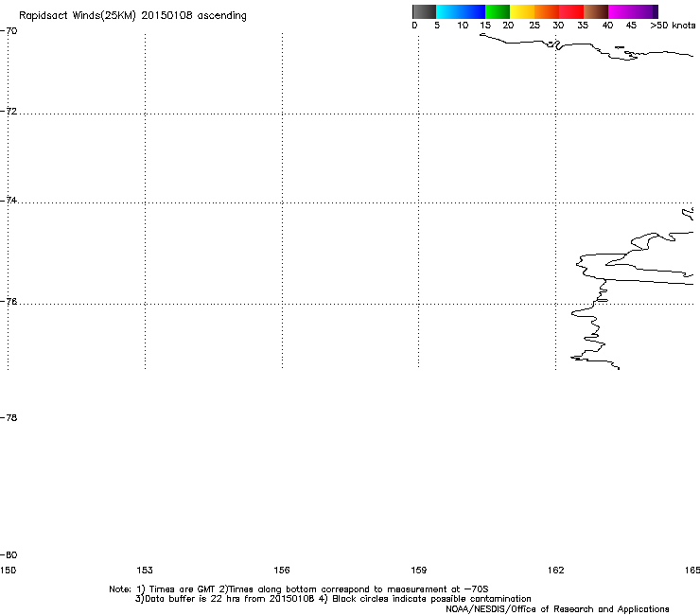Click the '-80' latitude label
The image size is (700, 615).
click(x=9, y=554)
